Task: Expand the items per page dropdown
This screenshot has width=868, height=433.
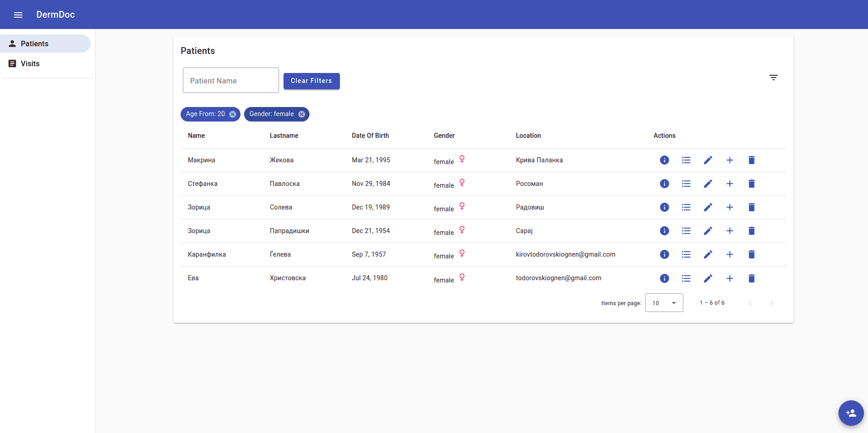Action: tap(664, 303)
